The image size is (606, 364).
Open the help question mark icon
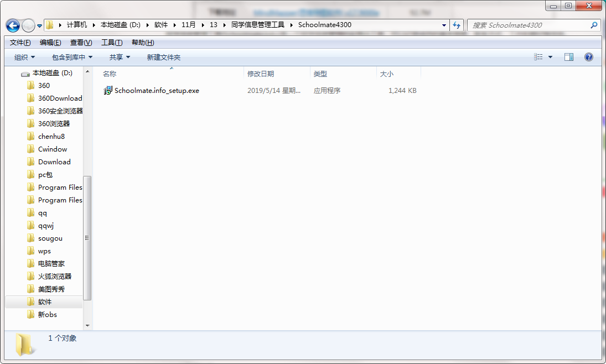point(588,57)
